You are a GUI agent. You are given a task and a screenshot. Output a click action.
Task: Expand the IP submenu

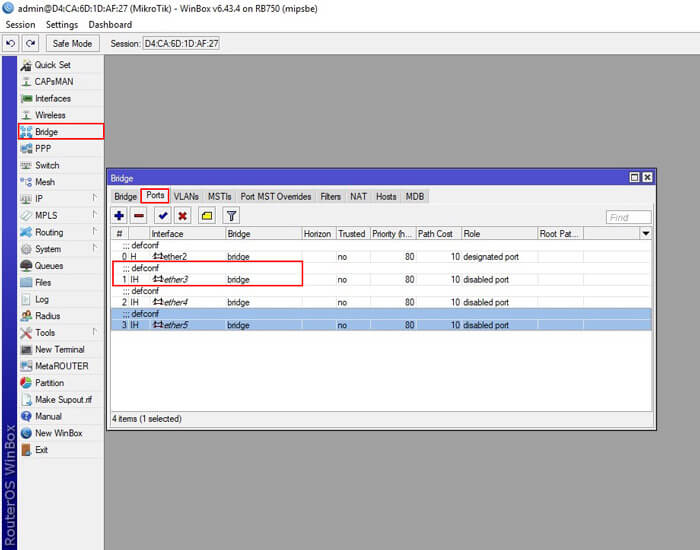pyautogui.click(x=61, y=199)
